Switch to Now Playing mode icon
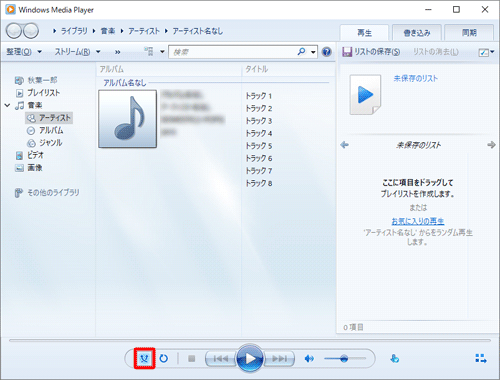The height and width of the screenshot is (380, 500). click(x=481, y=359)
